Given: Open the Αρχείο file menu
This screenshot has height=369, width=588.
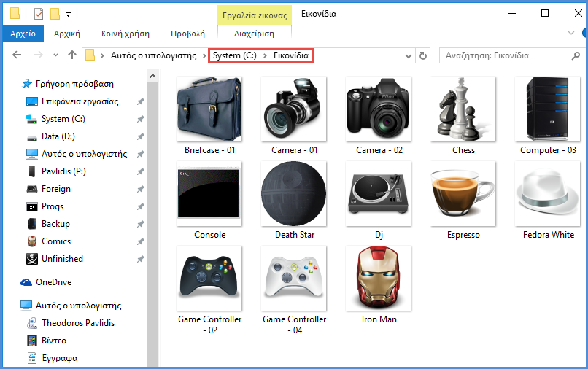Looking at the screenshot, I should pos(23,34).
